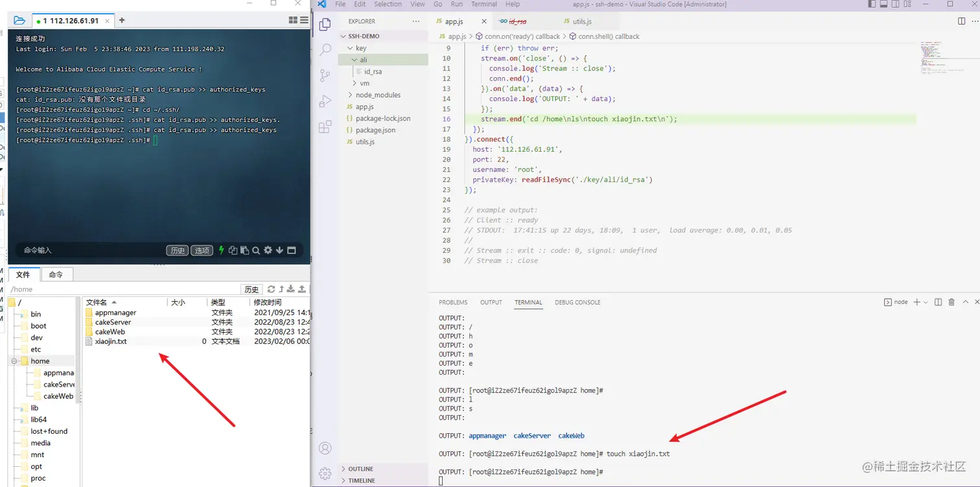980x487 pixels.
Task: Open the new terminal launch profile dropdown
Action: (x=926, y=302)
